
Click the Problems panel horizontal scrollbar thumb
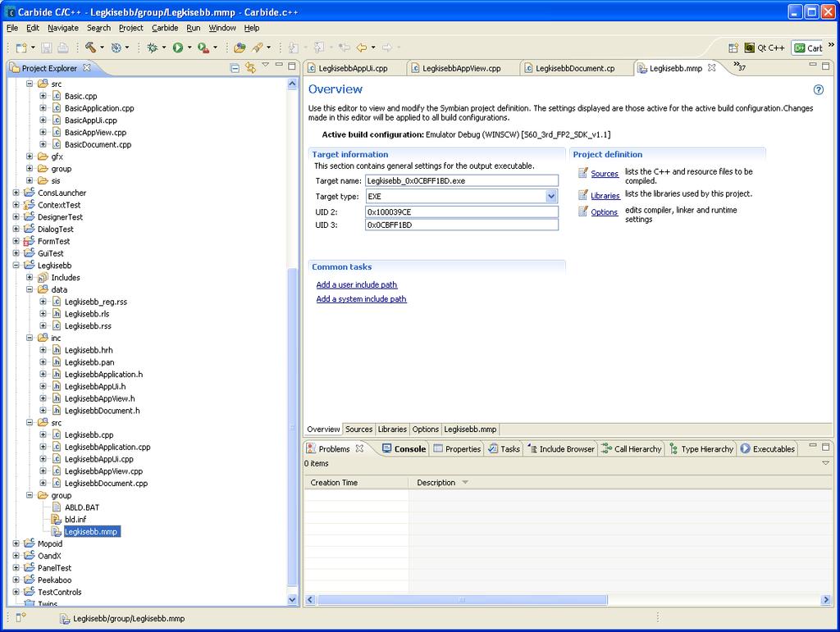[463, 600]
